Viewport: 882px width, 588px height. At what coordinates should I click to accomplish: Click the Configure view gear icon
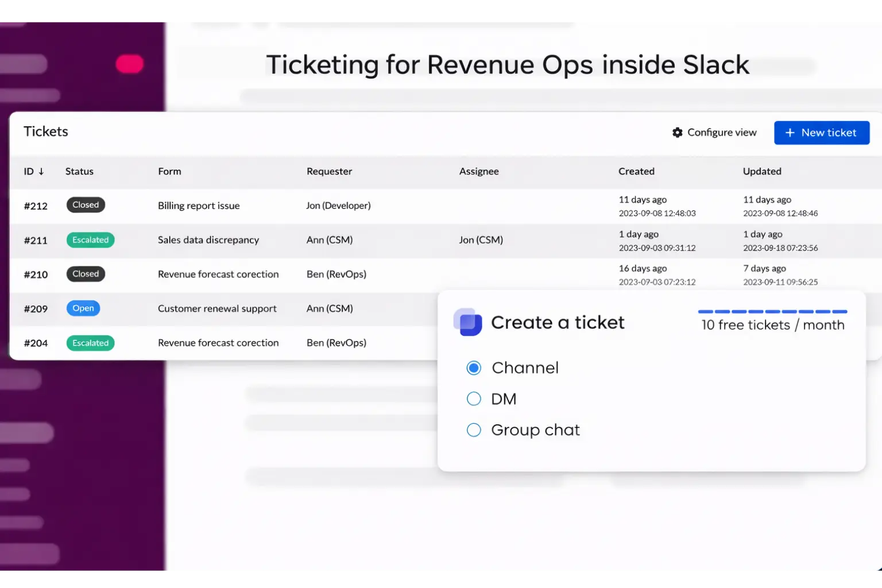tap(678, 133)
